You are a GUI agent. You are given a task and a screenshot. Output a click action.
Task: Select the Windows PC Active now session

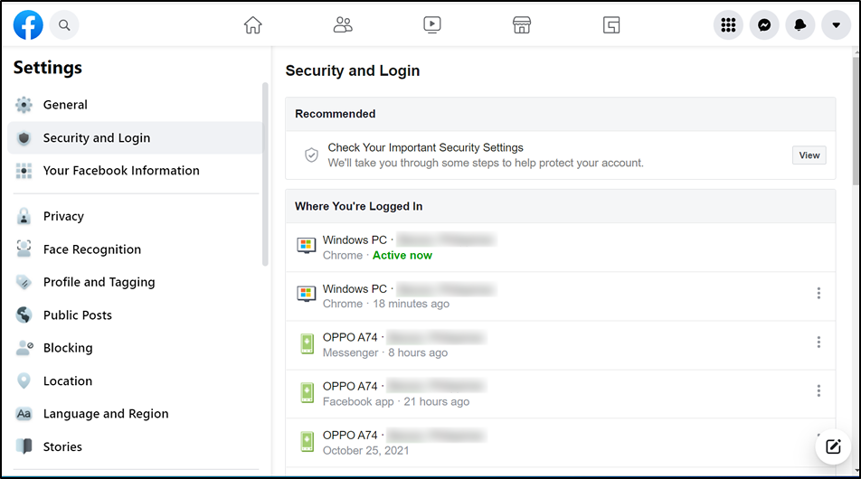560,247
